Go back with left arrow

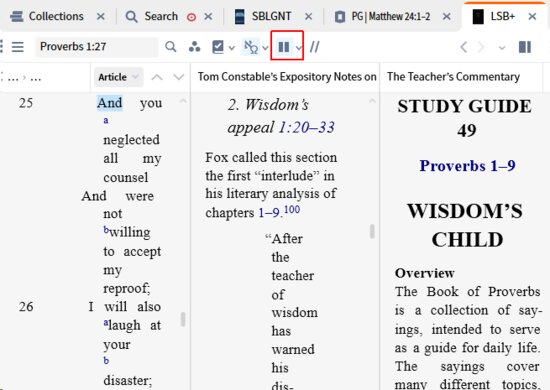click(464, 47)
